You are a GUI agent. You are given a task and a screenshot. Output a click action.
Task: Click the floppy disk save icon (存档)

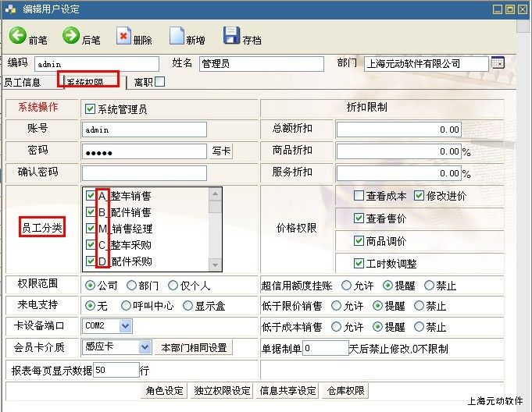tap(231, 36)
